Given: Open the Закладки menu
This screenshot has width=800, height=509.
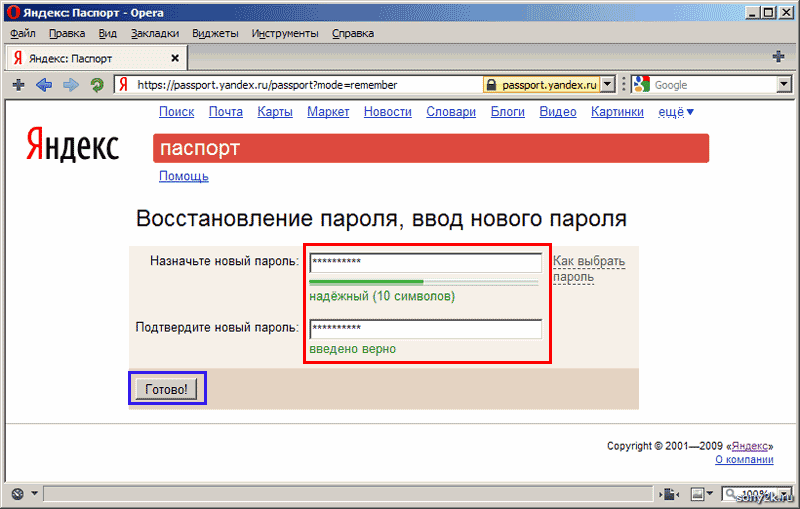Looking at the screenshot, I should tap(155, 33).
